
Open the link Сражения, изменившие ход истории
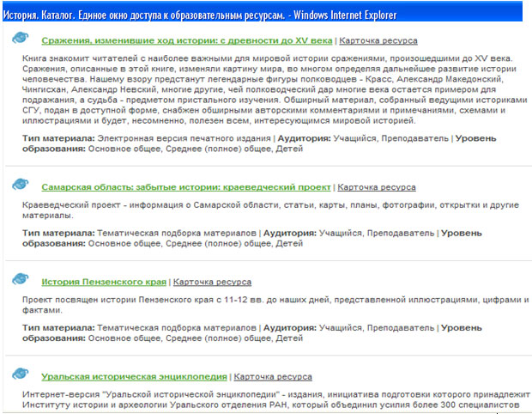click(x=186, y=40)
